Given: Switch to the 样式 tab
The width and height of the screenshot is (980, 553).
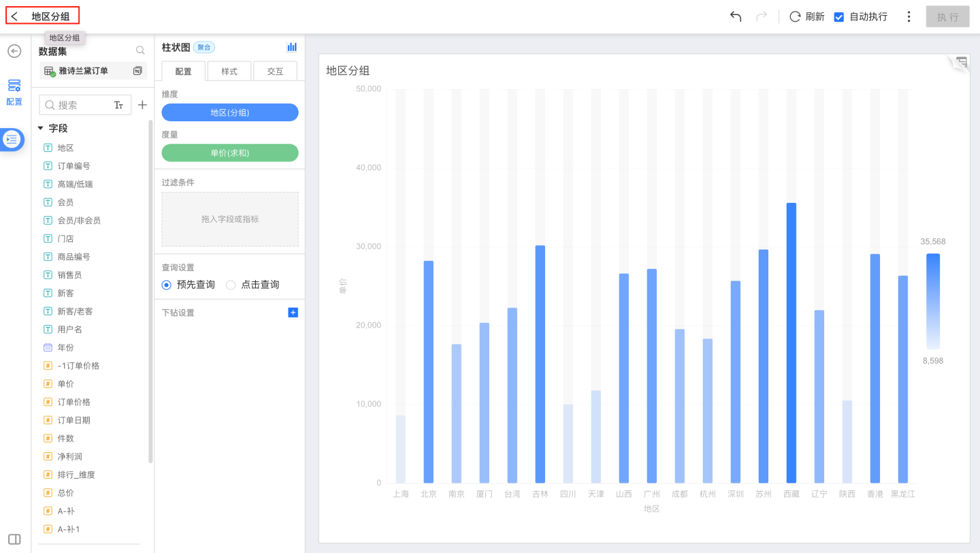Looking at the screenshot, I should (x=229, y=72).
